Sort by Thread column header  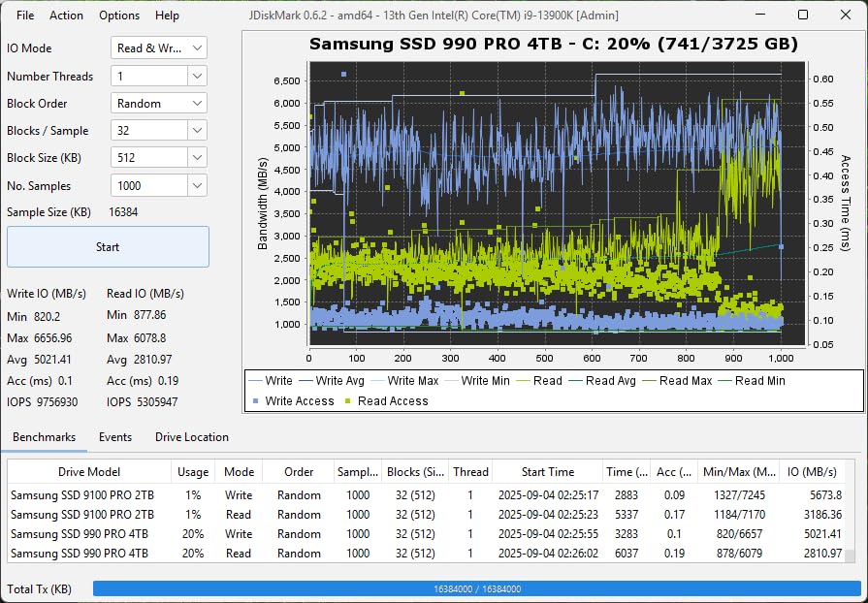point(470,472)
